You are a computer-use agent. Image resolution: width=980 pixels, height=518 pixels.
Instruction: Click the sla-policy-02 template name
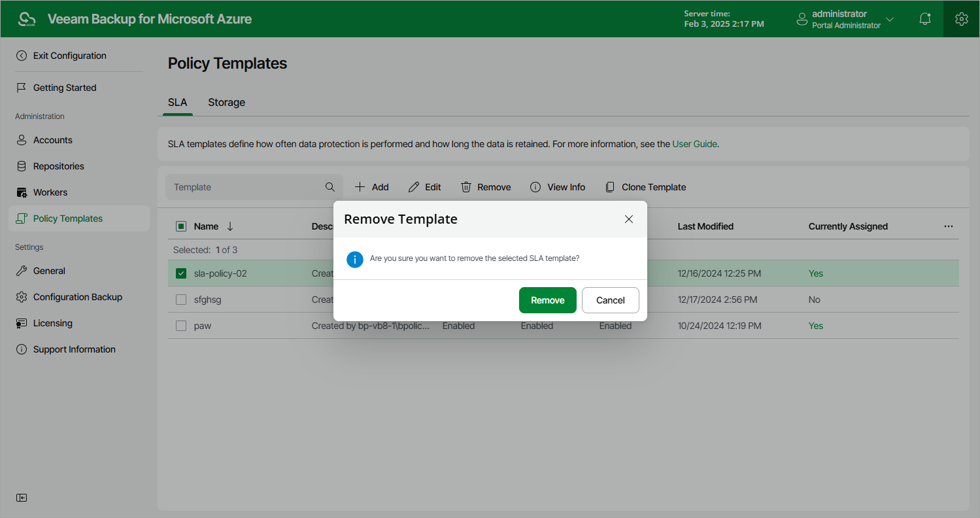click(x=220, y=273)
